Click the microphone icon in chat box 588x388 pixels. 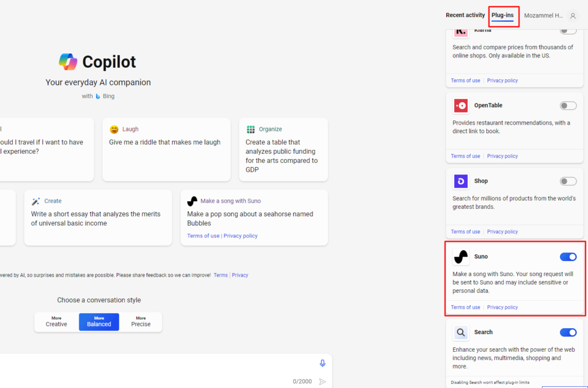point(323,363)
